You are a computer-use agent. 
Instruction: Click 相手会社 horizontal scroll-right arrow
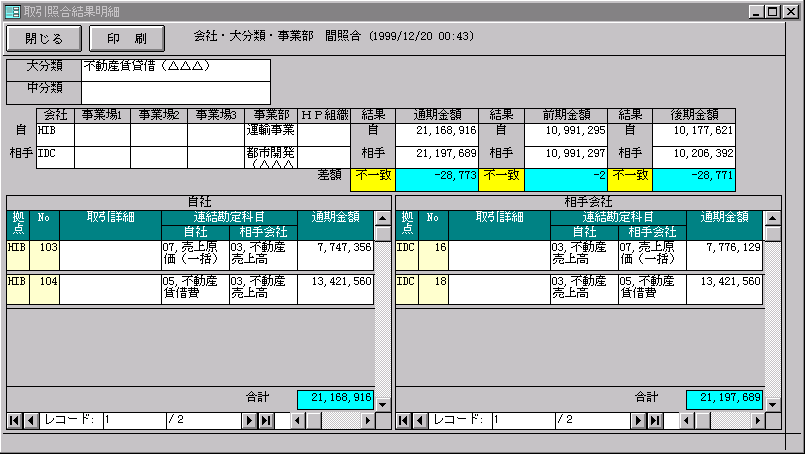tap(757, 421)
